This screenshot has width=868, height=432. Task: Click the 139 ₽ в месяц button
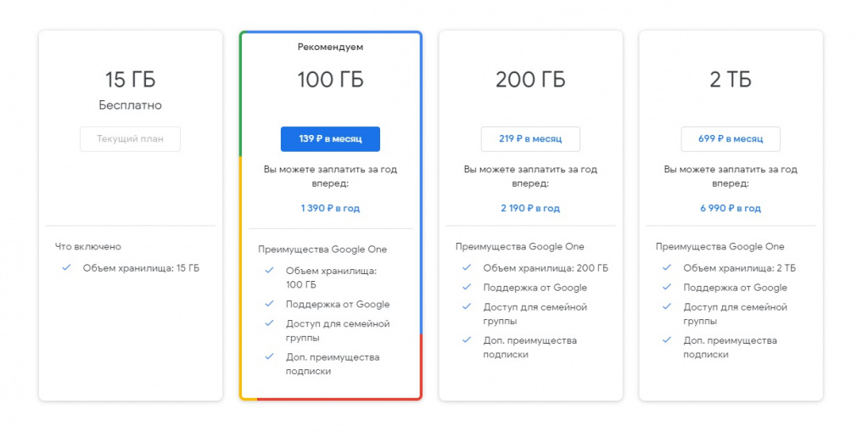tap(330, 139)
